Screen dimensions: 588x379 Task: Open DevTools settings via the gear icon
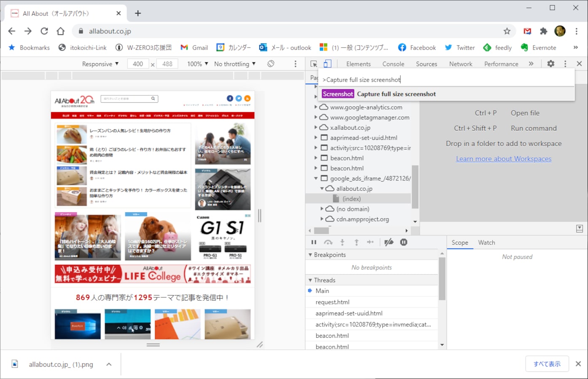(x=550, y=63)
